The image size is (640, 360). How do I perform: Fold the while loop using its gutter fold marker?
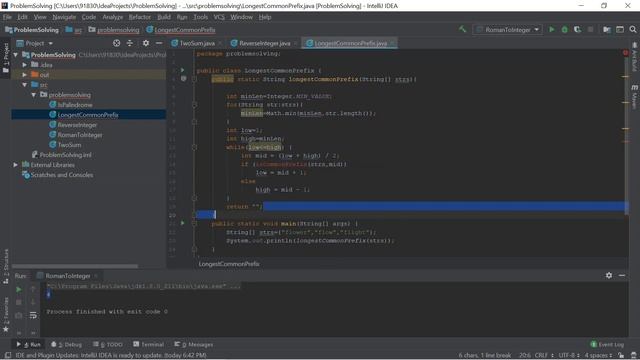[x=194, y=147]
